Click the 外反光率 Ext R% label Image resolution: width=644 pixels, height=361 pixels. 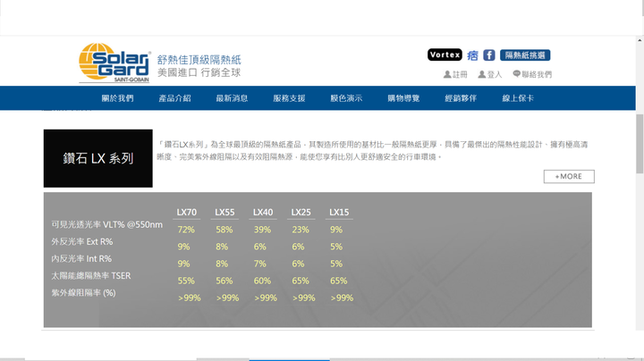click(81, 241)
